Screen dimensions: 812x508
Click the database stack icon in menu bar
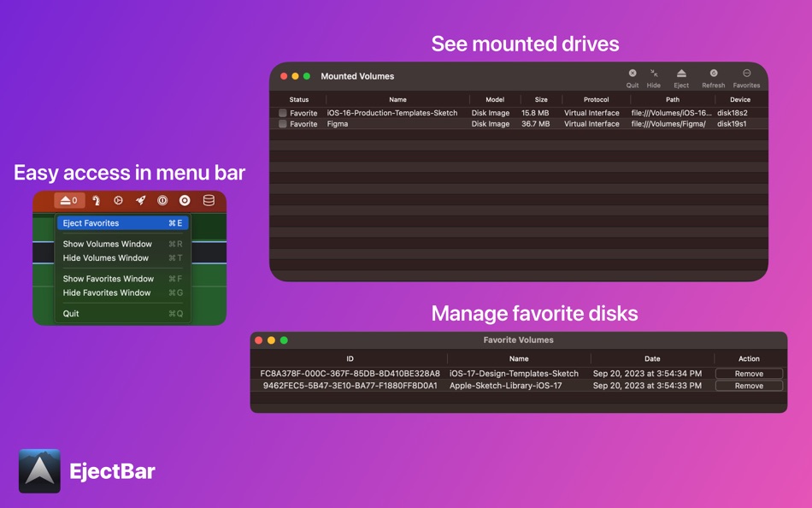click(x=209, y=200)
